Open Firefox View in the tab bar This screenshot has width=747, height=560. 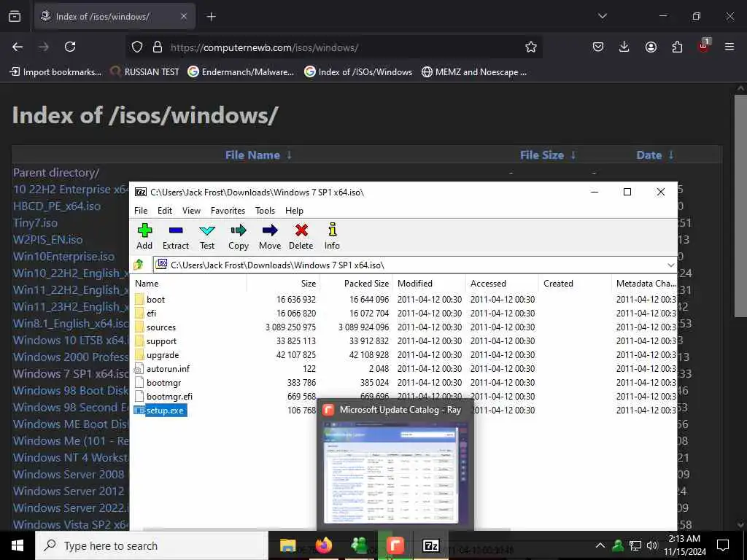click(15, 17)
